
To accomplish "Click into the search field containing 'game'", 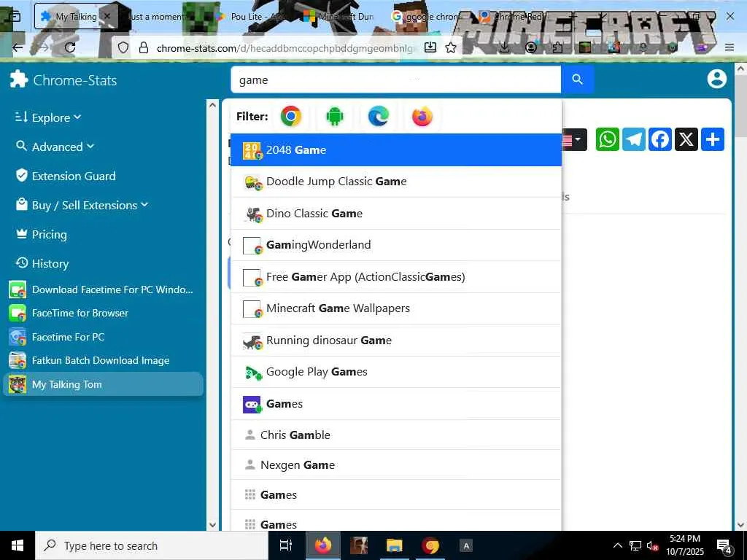I will [395, 79].
